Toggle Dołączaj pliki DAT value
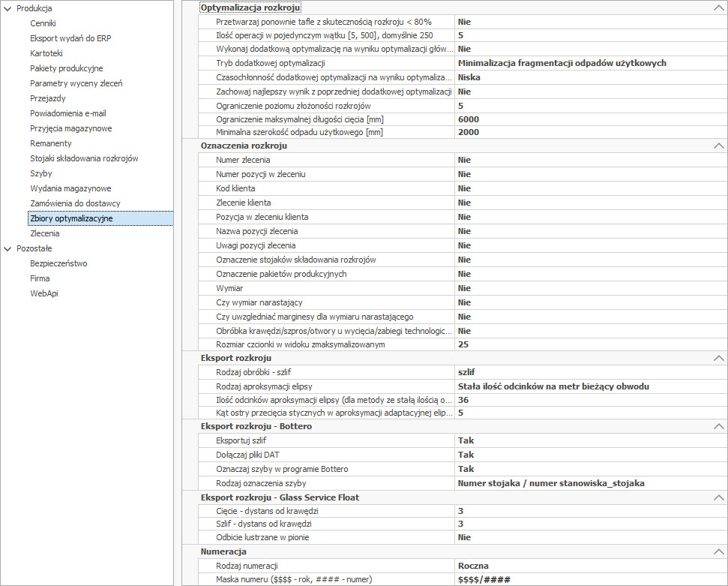Screen dimensions: 728x586 click(x=589, y=455)
